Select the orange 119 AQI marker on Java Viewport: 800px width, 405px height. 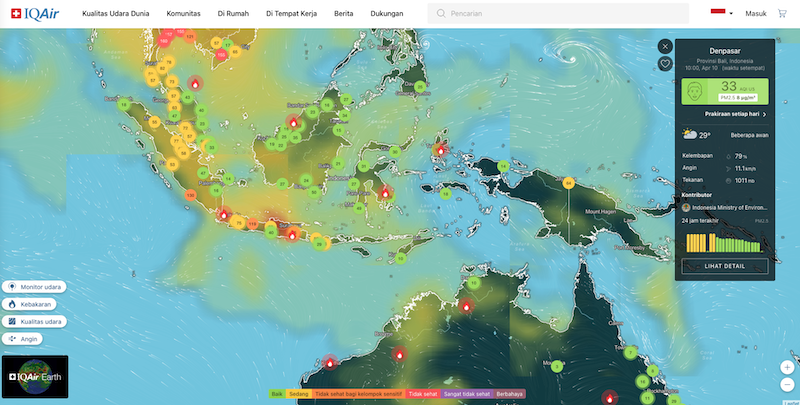coord(253,224)
